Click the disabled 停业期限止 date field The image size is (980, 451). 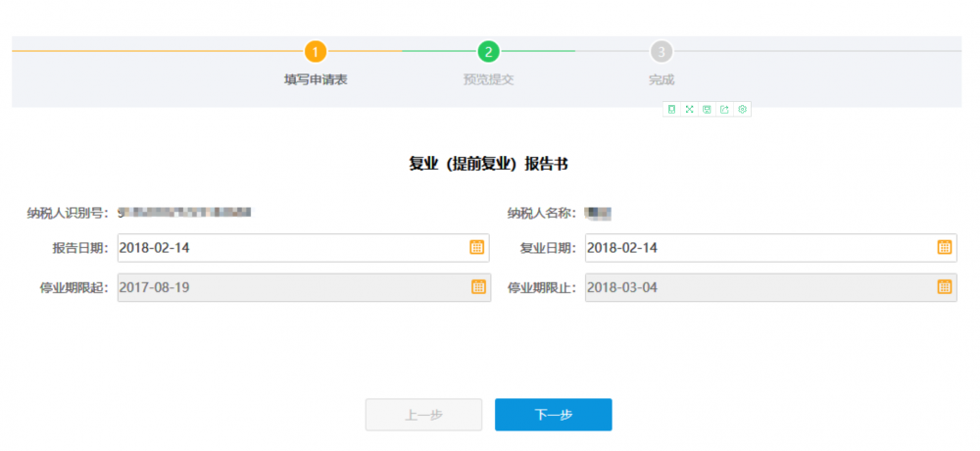tap(757, 287)
